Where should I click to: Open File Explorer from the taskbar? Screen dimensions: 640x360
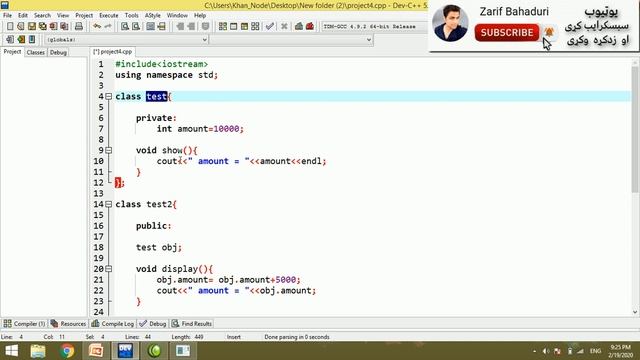point(38,351)
